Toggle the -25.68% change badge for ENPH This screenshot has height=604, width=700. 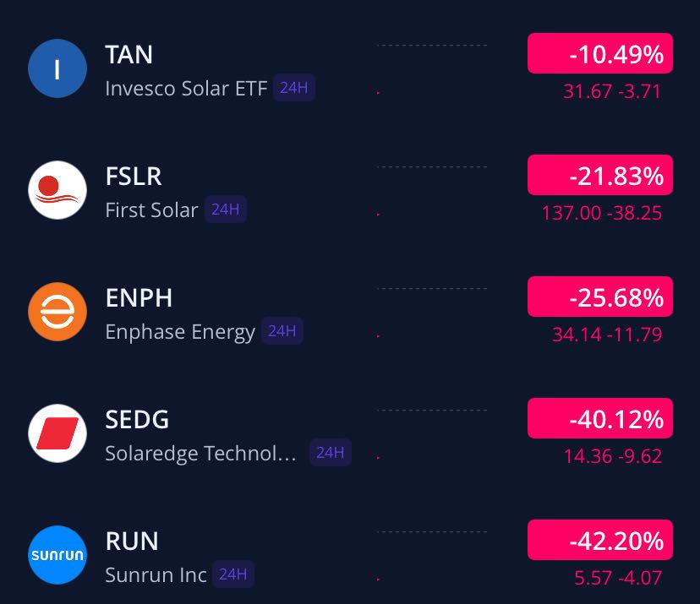click(x=599, y=297)
